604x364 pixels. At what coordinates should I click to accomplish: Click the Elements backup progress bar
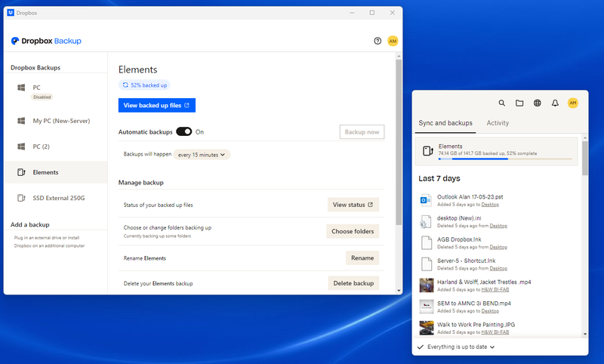pos(506,159)
